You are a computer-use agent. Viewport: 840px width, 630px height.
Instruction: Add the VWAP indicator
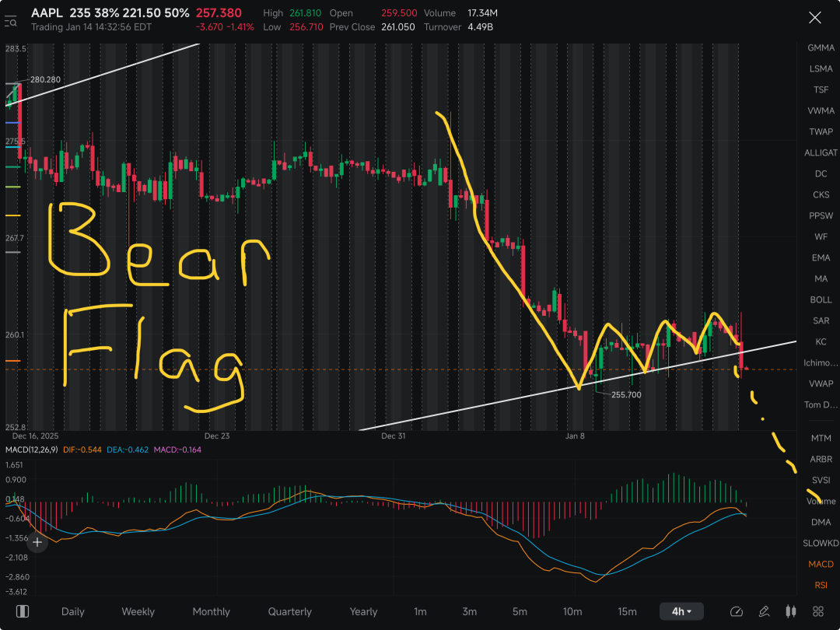coord(821,383)
